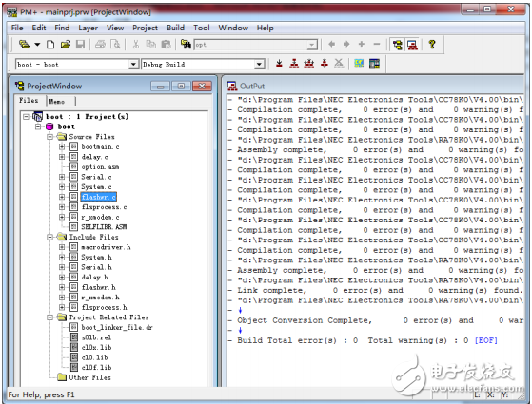Click the rebuild icon in build toolbar
Screen dimensions: 532x404
point(309,64)
